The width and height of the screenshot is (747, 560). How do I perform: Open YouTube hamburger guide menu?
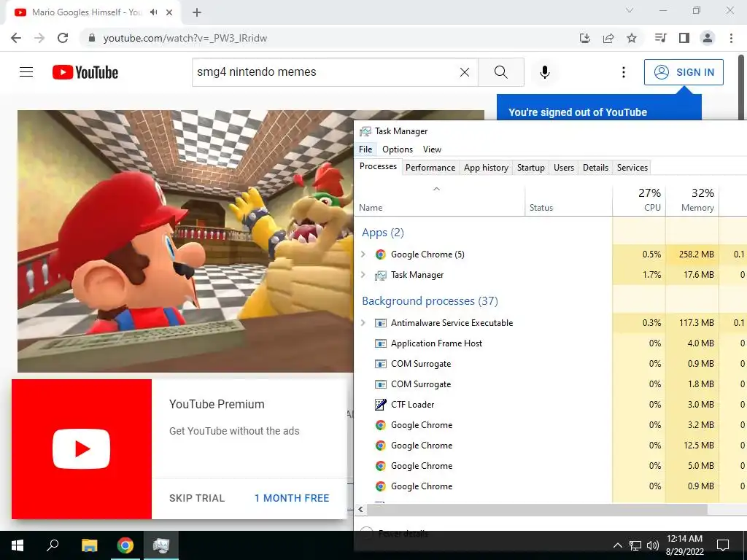pos(26,72)
